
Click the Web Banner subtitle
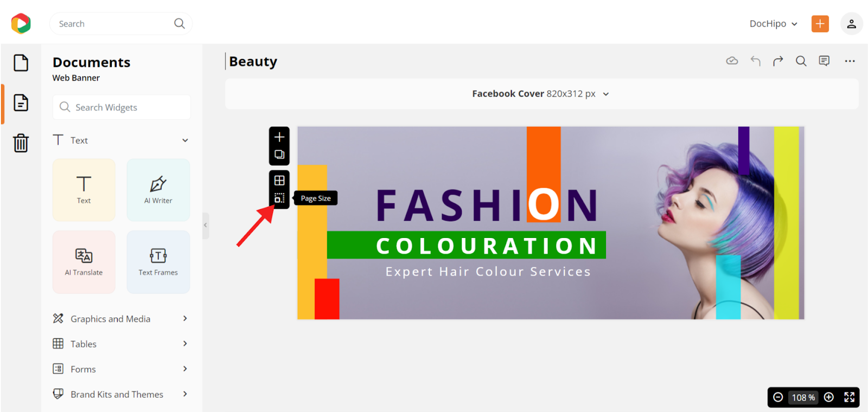76,78
